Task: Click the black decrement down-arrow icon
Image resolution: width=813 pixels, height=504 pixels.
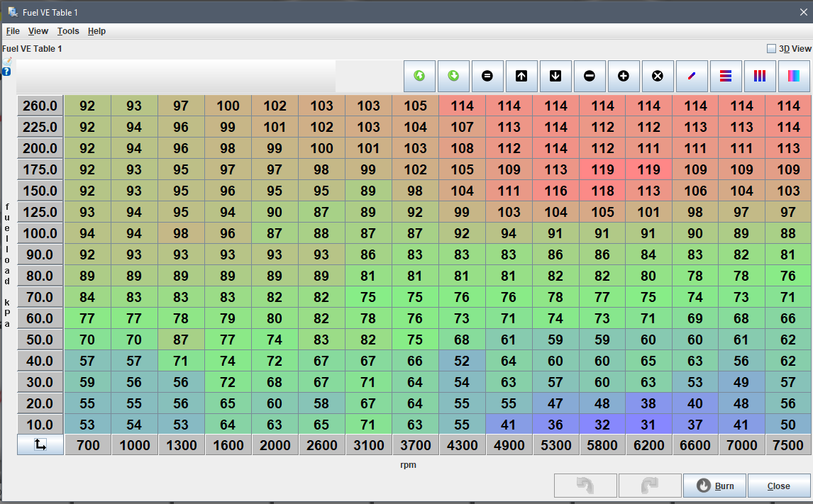Action: coord(555,76)
